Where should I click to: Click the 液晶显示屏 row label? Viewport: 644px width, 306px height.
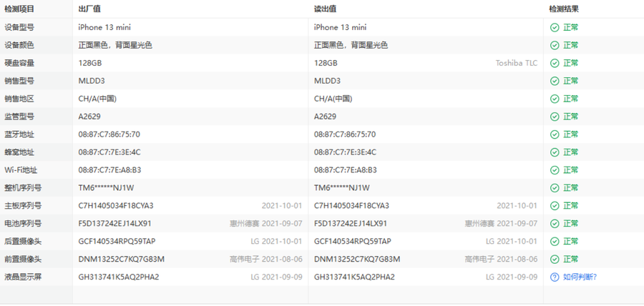click(23, 277)
